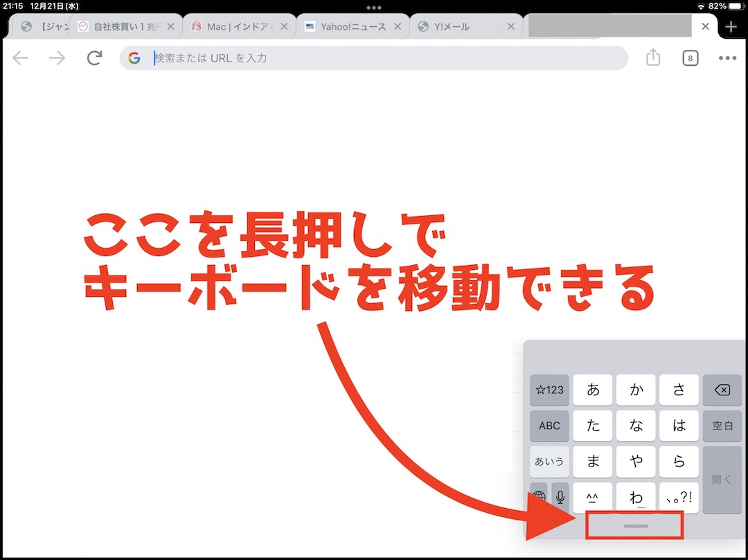Switch to the 自社株買い１兆 tab
748x560 pixels.
[125, 27]
